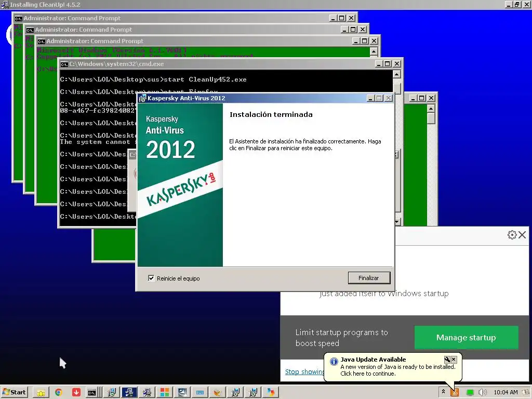The height and width of the screenshot is (399, 532).
Task: Minimize the cmd.exe window
Action: pos(379,64)
